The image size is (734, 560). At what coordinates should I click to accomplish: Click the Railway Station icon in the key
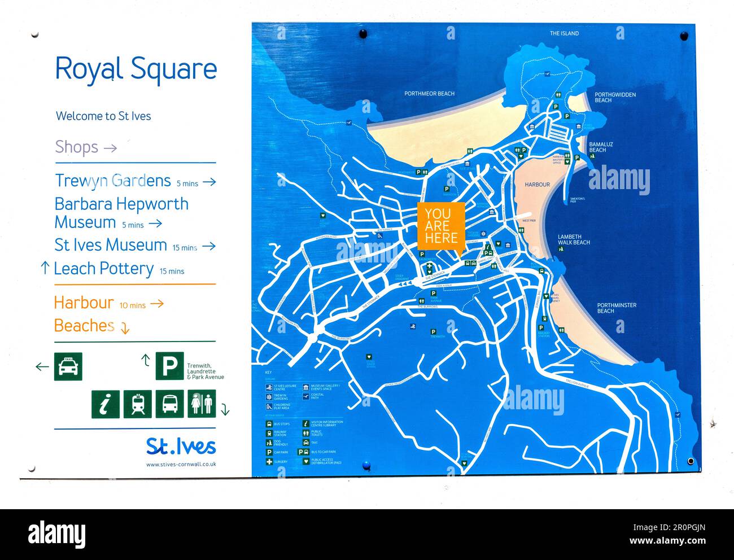pos(269,434)
